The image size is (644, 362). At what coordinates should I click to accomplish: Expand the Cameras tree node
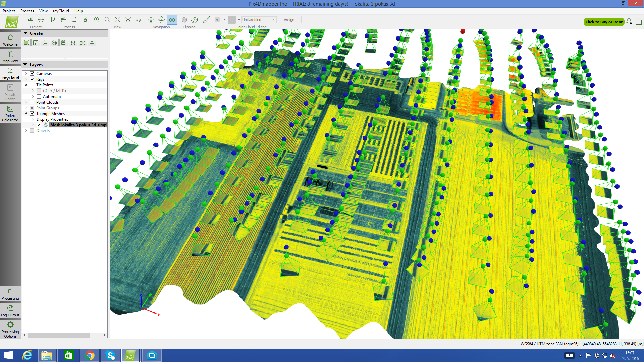(26, 74)
